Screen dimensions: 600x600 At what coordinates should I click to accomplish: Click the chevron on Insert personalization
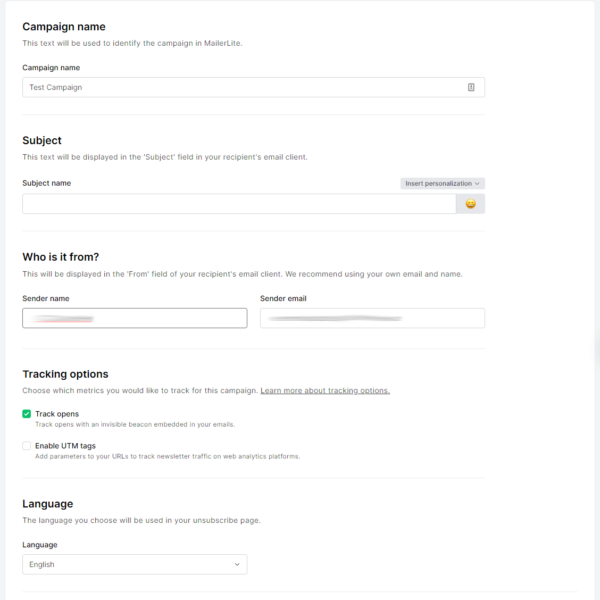[478, 184]
